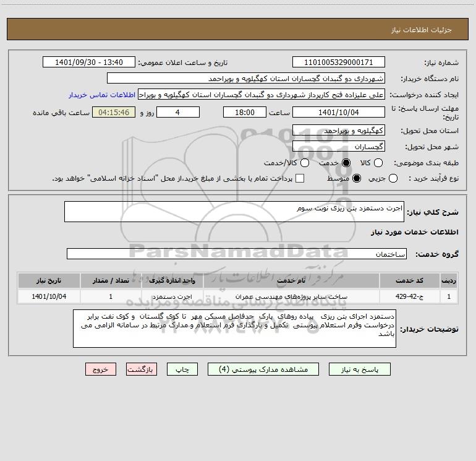Click the واحد اندازه گیری column header
The height and width of the screenshot is (461, 476).
point(172,280)
